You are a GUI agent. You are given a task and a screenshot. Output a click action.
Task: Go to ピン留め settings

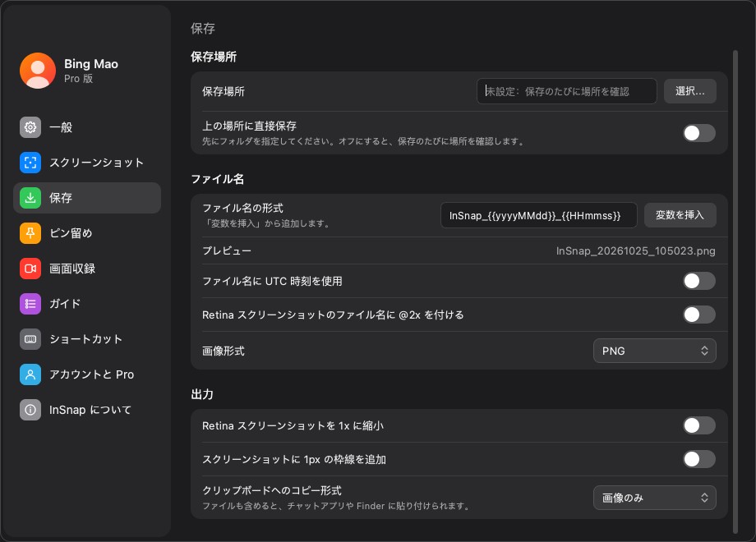pyautogui.click(x=87, y=233)
